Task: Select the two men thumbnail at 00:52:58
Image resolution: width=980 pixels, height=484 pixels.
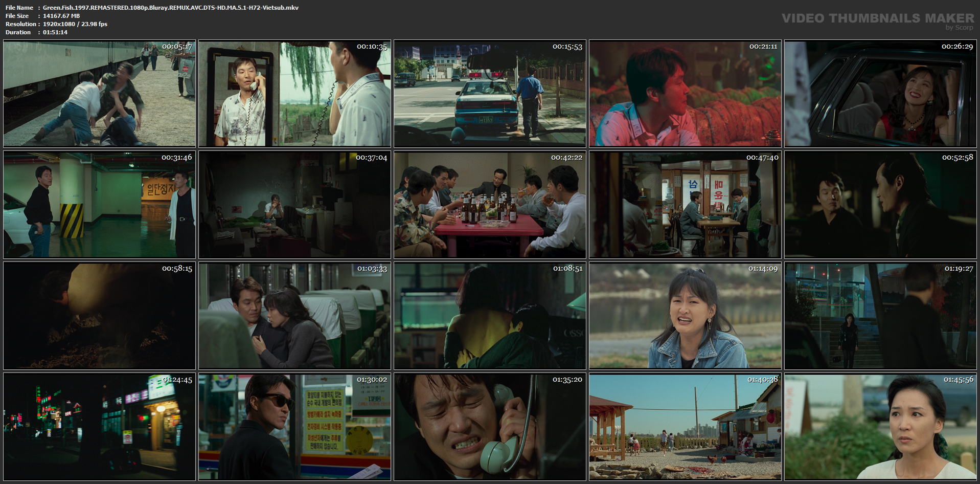Action: click(x=880, y=205)
